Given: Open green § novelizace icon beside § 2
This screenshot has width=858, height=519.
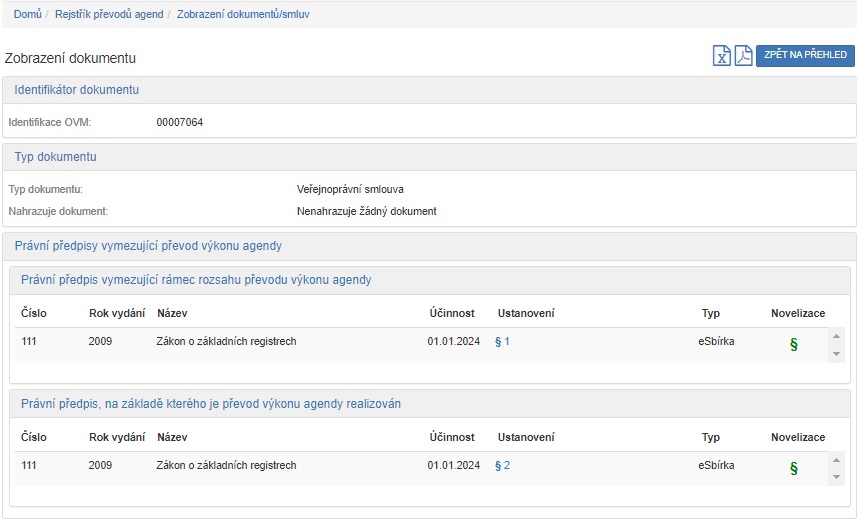Looking at the screenshot, I should coord(794,468).
